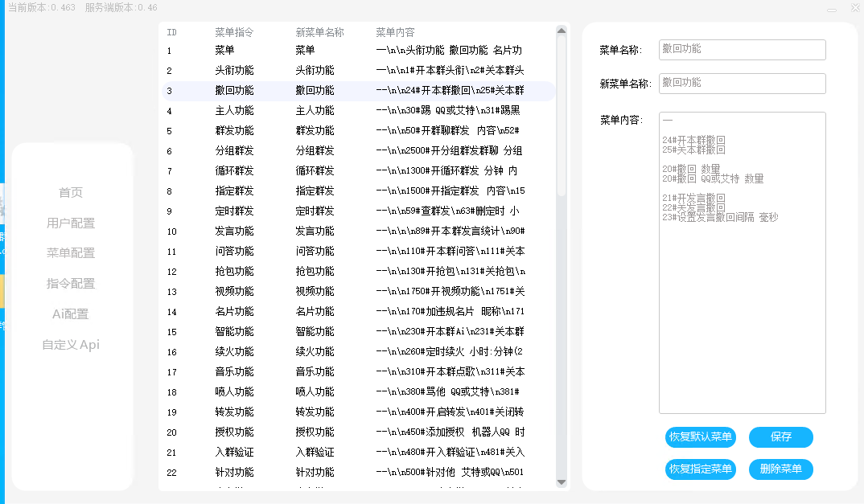This screenshot has height=504, width=864.
Task: Click the list scrollbar down arrow
Action: 562,482
